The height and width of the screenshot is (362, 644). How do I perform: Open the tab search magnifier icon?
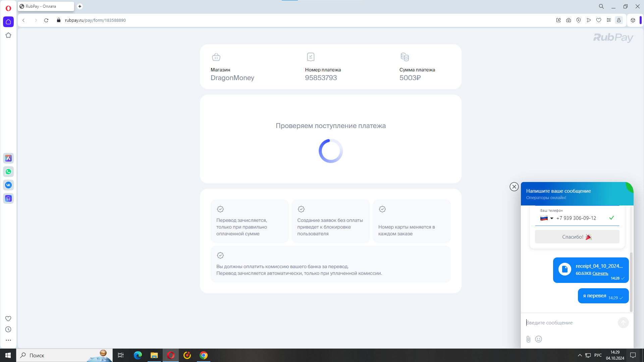601,6
